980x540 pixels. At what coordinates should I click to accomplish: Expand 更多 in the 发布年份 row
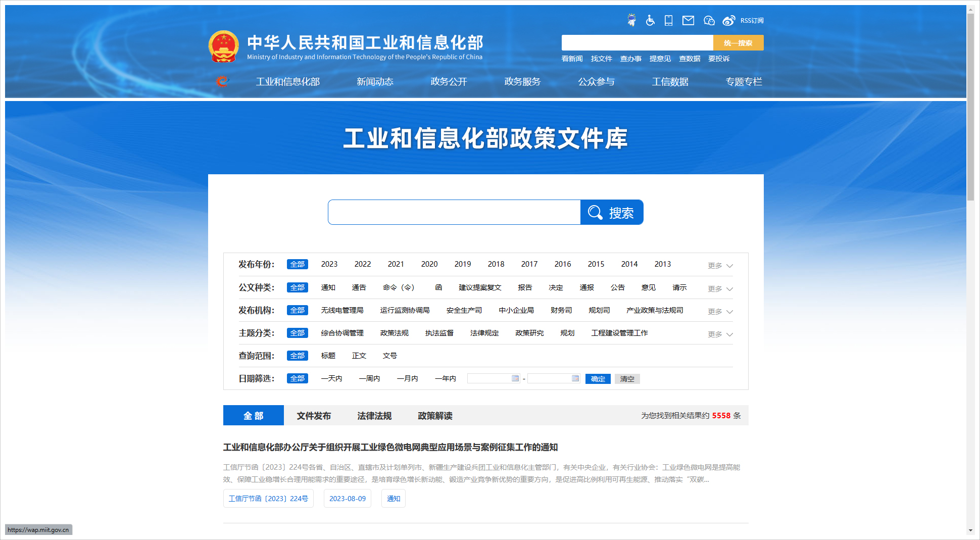tap(720, 266)
